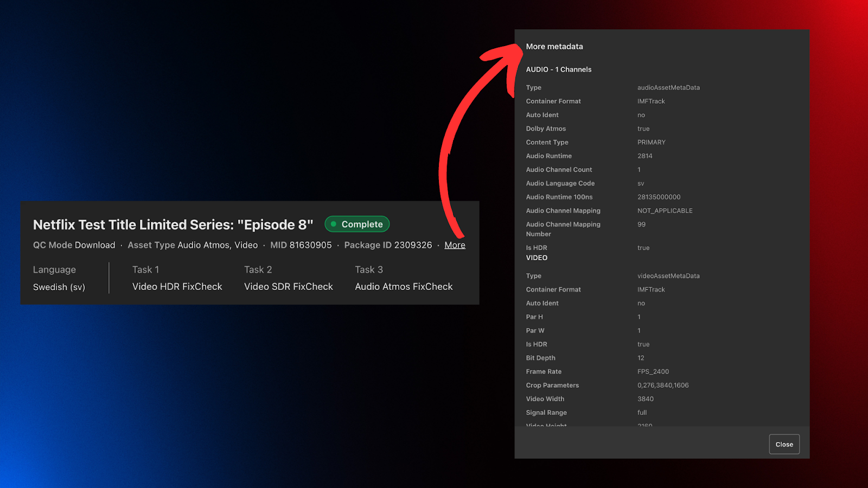Image resolution: width=868 pixels, height=488 pixels.
Task: Click Asset Type Audio Atmos, Video text
Action: tap(193, 245)
